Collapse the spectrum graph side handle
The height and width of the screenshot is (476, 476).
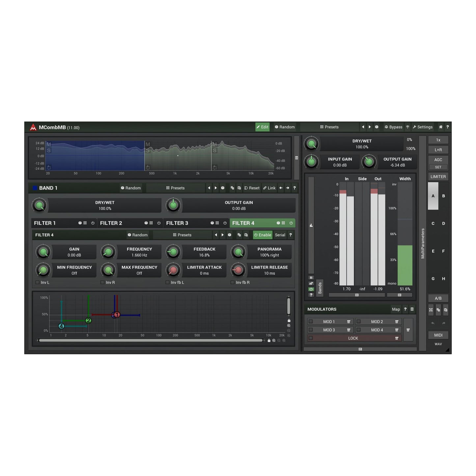click(296, 158)
